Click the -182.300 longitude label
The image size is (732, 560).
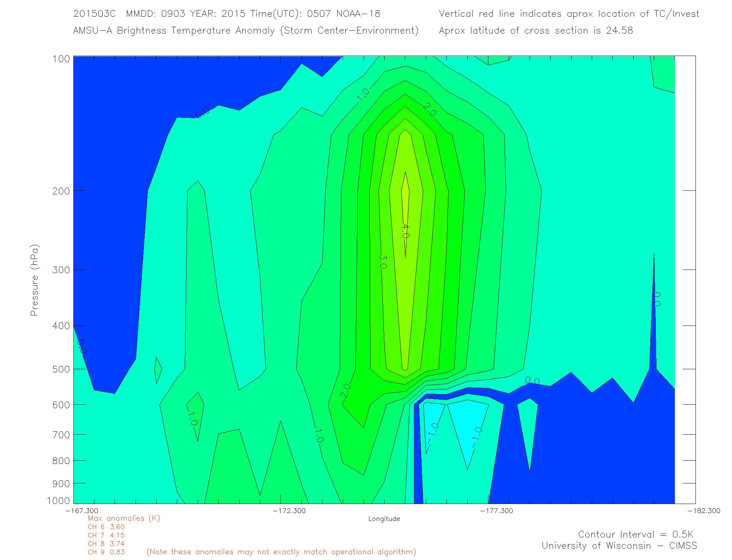(x=703, y=511)
